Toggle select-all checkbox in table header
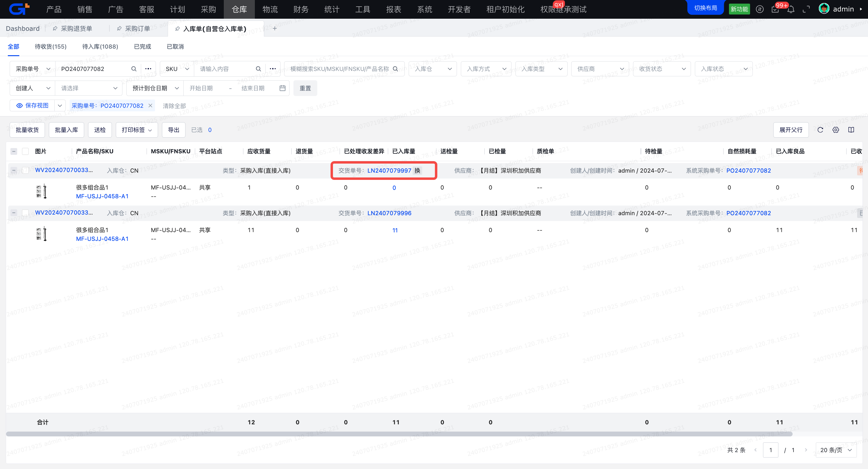The image size is (868, 469). pos(25,151)
